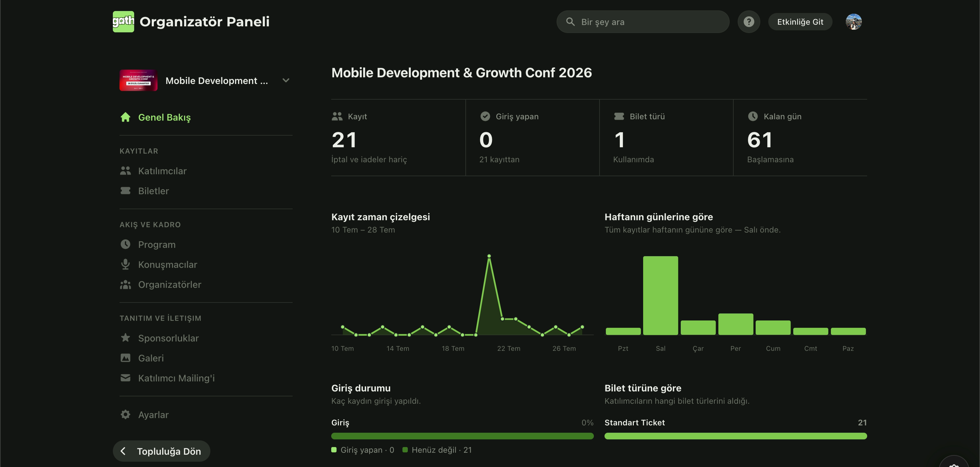Click the Katılımcılar people icon
The width and height of the screenshot is (980, 467).
[125, 171]
